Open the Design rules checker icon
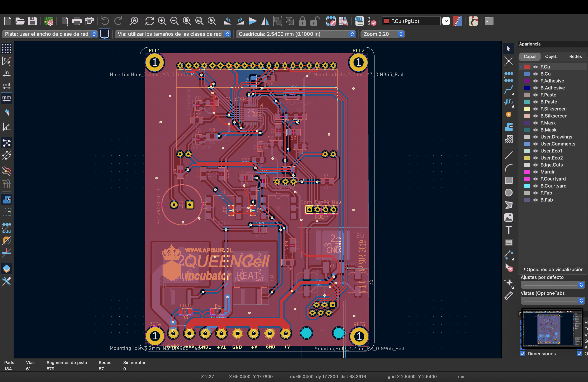The height and width of the screenshot is (382, 588). click(372, 21)
